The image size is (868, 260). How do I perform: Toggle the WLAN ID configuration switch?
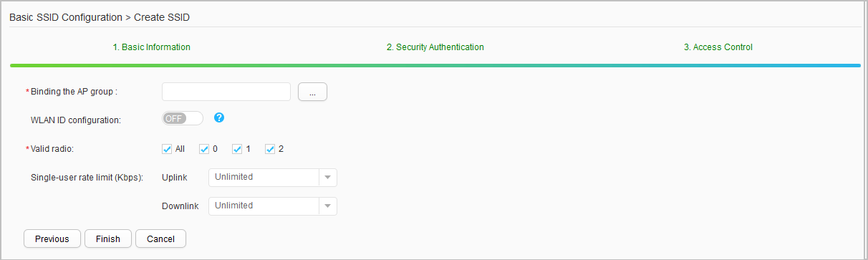pyautogui.click(x=183, y=119)
